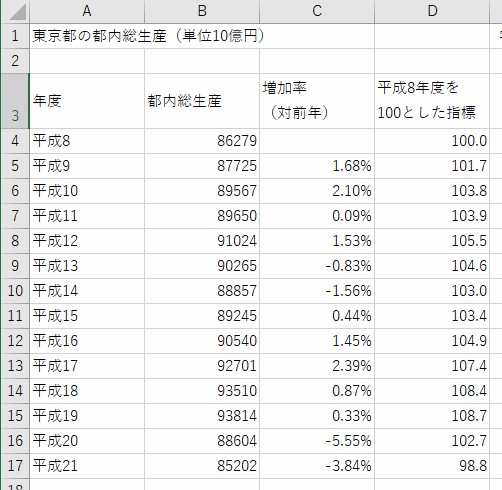Click the 平成13 cell
Screen dimensions: 502x490
(87, 266)
